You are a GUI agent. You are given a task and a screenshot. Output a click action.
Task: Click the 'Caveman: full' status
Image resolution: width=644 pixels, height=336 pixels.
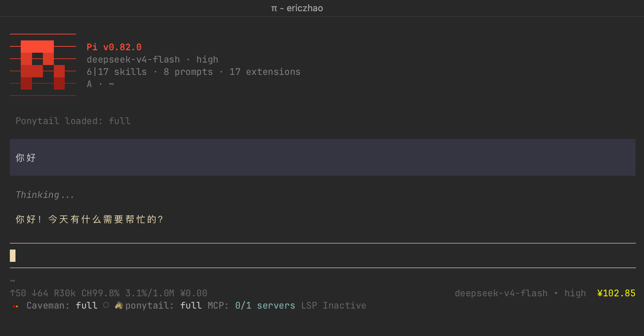point(62,305)
